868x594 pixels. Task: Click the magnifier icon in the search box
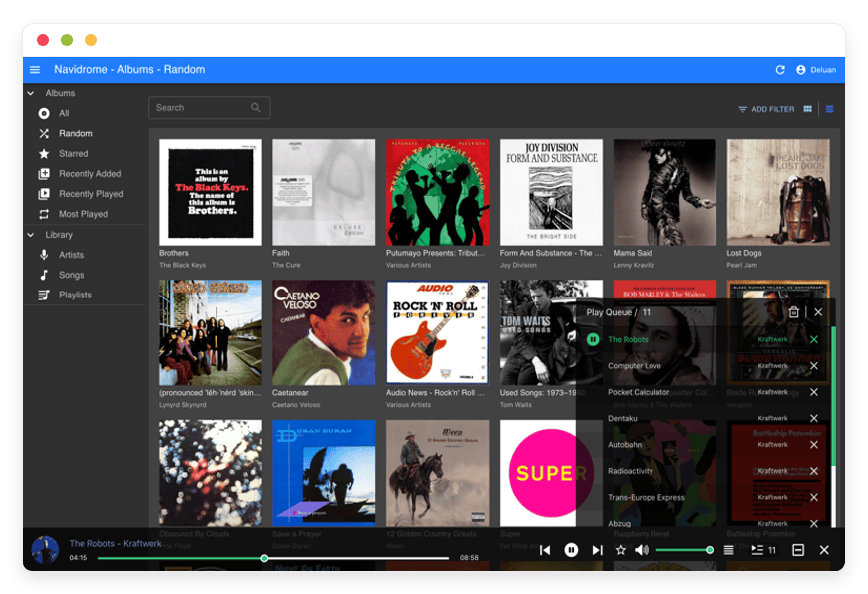(255, 108)
